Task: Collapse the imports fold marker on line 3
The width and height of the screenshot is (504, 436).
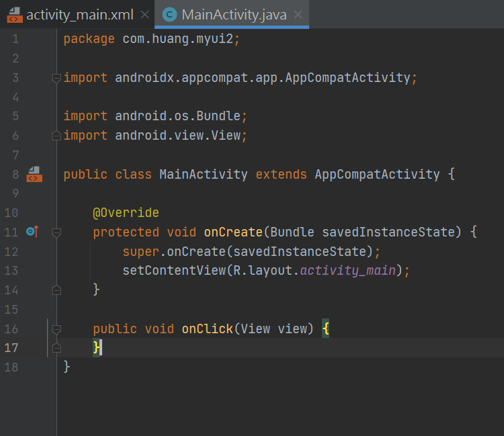Action: (x=56, y=78)
